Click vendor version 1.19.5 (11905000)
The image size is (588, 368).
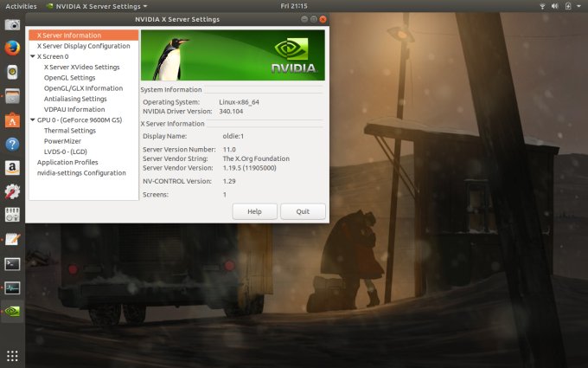coord(249,168)
